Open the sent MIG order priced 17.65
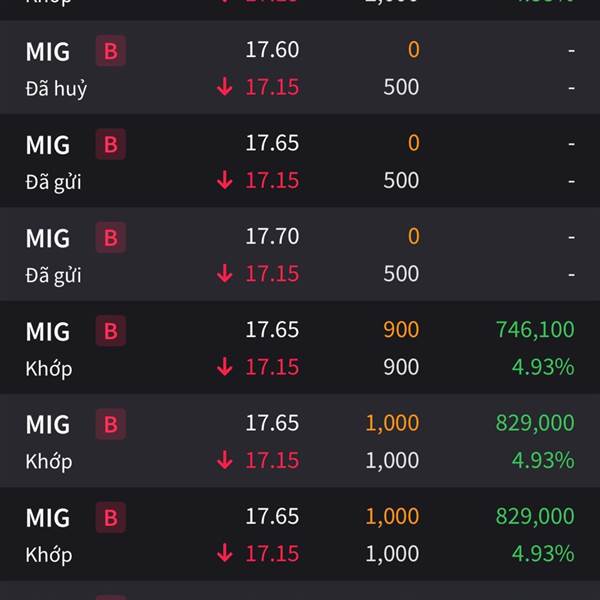This screenshot has height=600, width=600. pos(300,161)
